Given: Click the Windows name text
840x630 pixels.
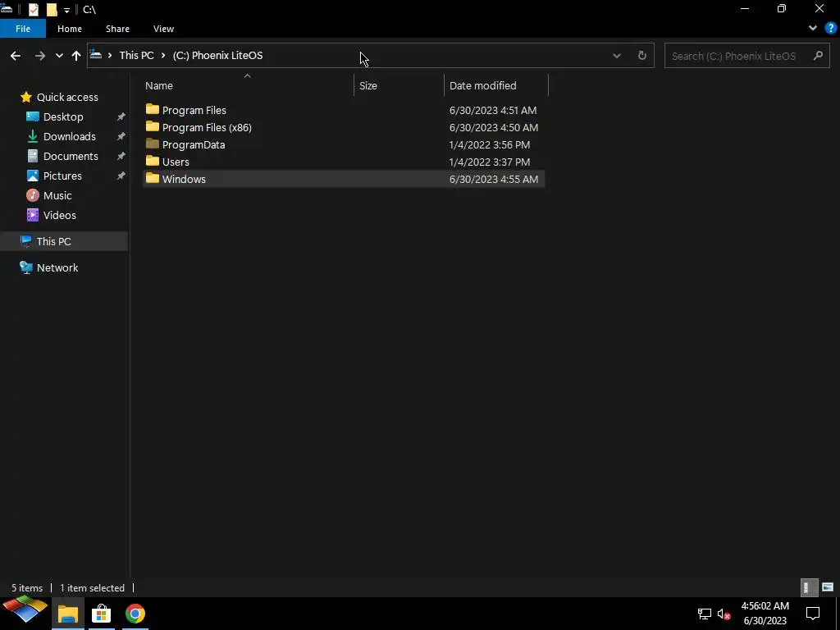Looking at the screenshot, I should pyautogui.click(x=184, y=179).
